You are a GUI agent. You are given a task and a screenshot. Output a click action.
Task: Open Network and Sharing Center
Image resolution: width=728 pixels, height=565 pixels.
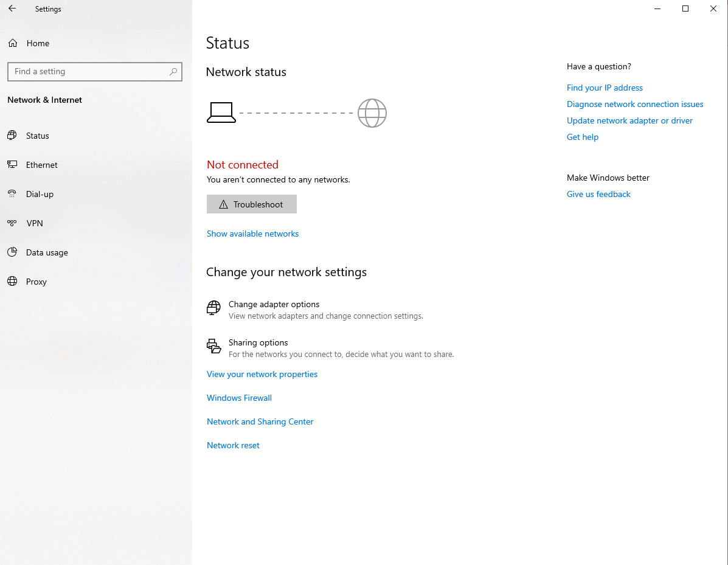pos(260,421)
